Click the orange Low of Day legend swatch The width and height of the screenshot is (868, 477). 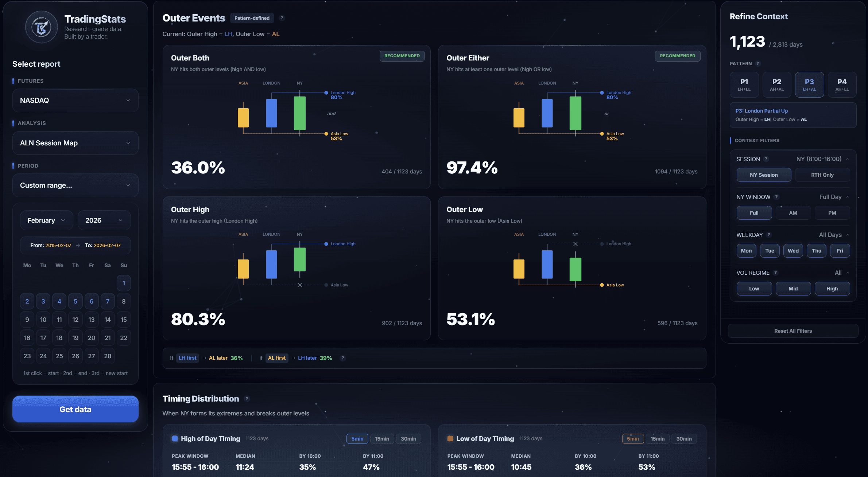pos(450,438)
